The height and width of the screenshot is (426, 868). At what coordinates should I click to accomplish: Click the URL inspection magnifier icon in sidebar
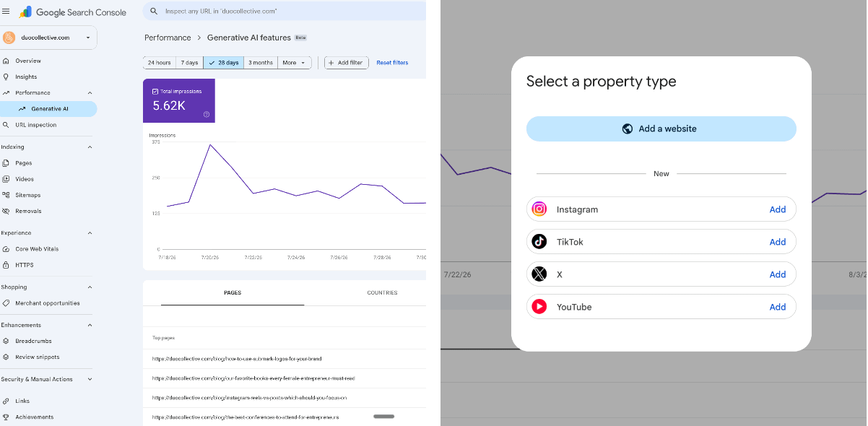tap(6, 125)
